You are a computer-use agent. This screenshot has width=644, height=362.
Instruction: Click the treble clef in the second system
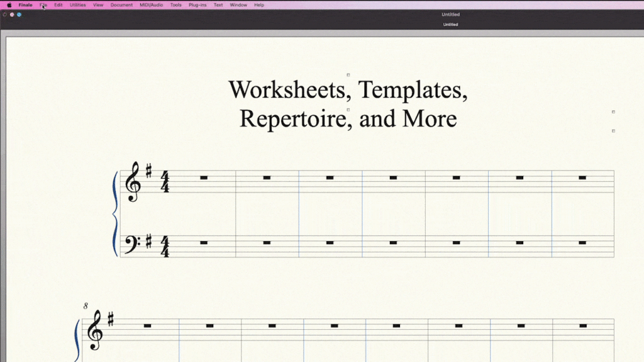(x=95, y=331)
